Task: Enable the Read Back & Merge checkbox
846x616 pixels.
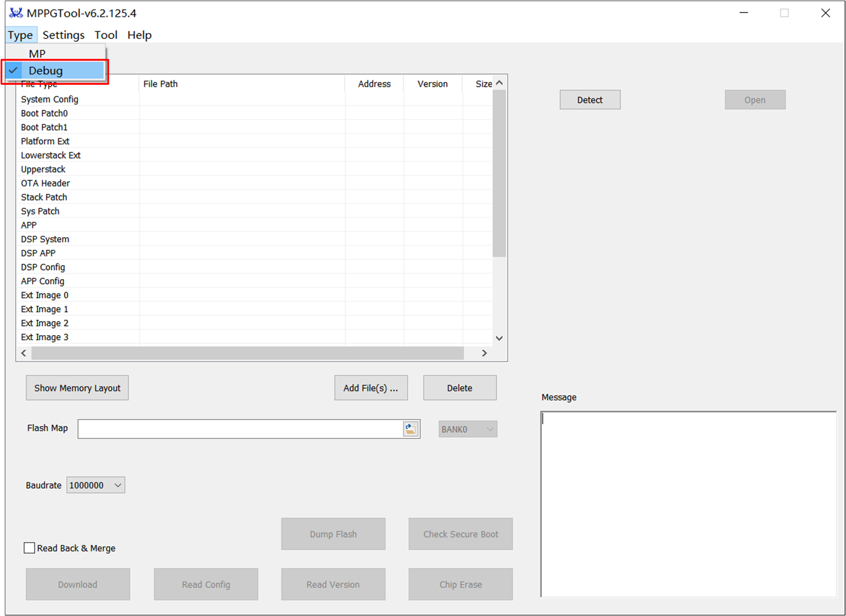Action: point(29,548)
